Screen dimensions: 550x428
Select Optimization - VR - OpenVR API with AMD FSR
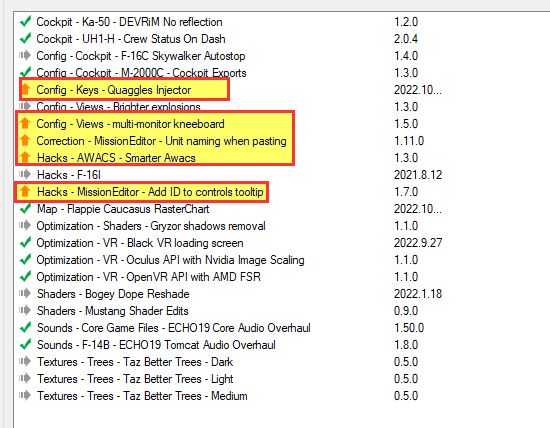point(149,277)
